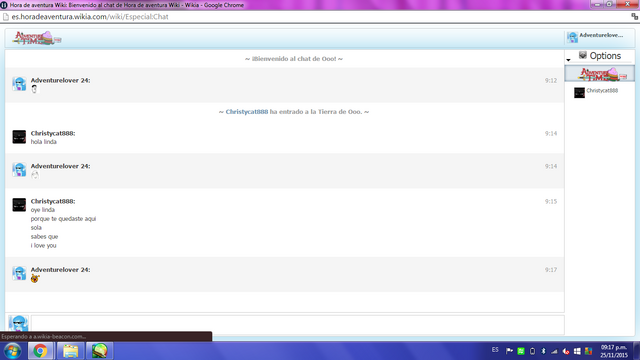This screenshot has width=640, height=360.
Task: Open the Windows Start menu
Action: pos(13,351)
